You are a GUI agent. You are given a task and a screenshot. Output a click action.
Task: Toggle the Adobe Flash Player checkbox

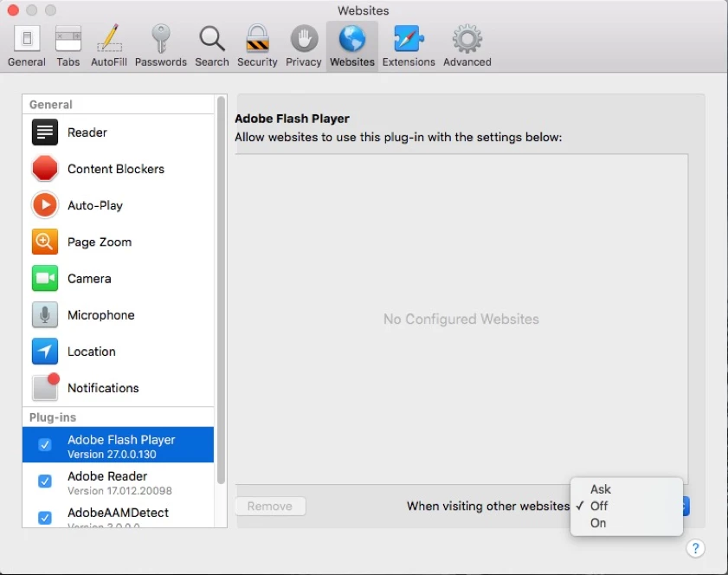pyautogui.click(x=44, y=445)
